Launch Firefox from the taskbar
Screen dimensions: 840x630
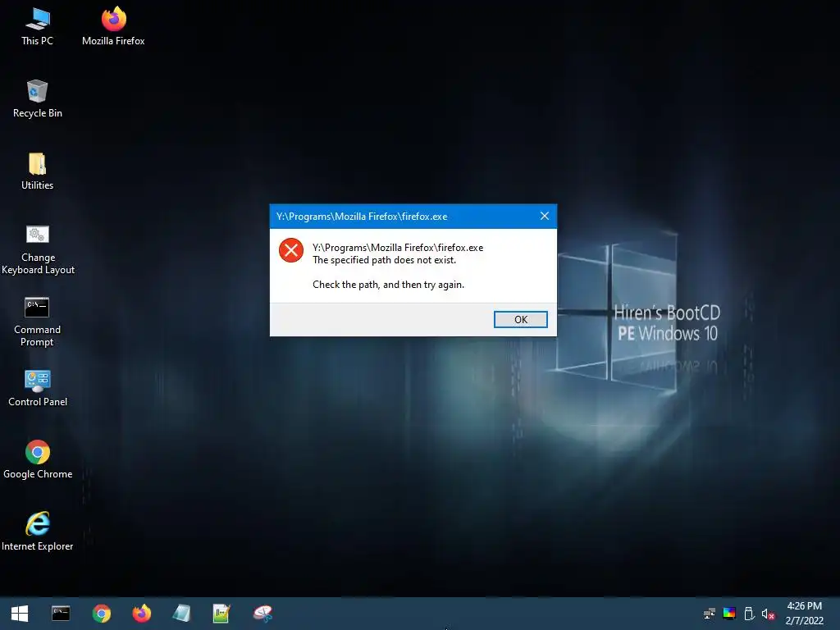coord(141,614)
